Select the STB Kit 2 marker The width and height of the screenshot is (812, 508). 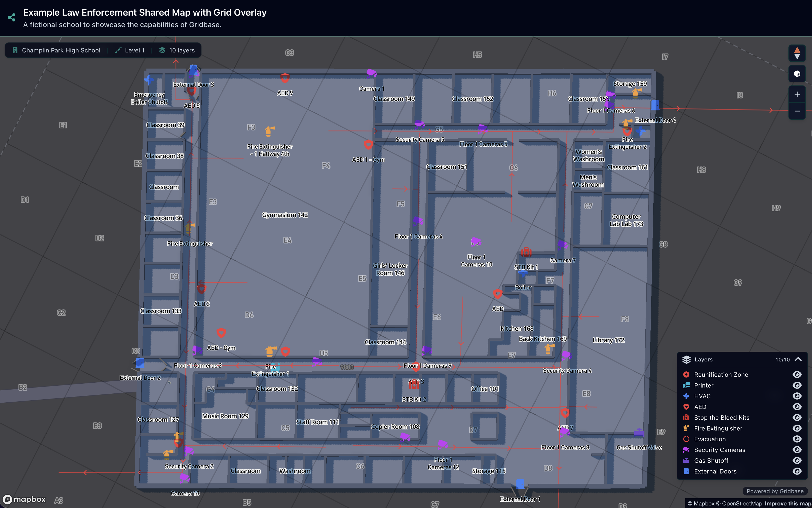(414, 385)
